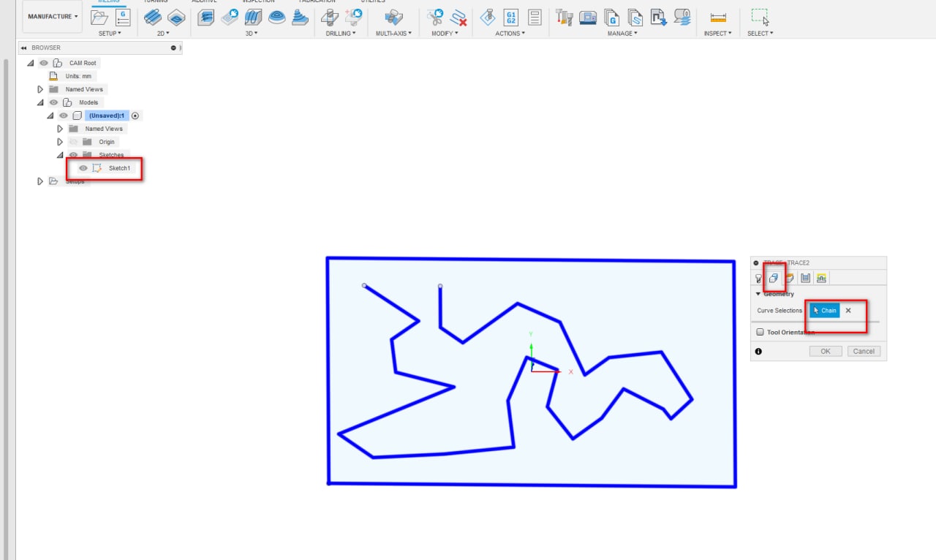
Task: Open the SETUP dropdown menu
Action: pos(110,34)
